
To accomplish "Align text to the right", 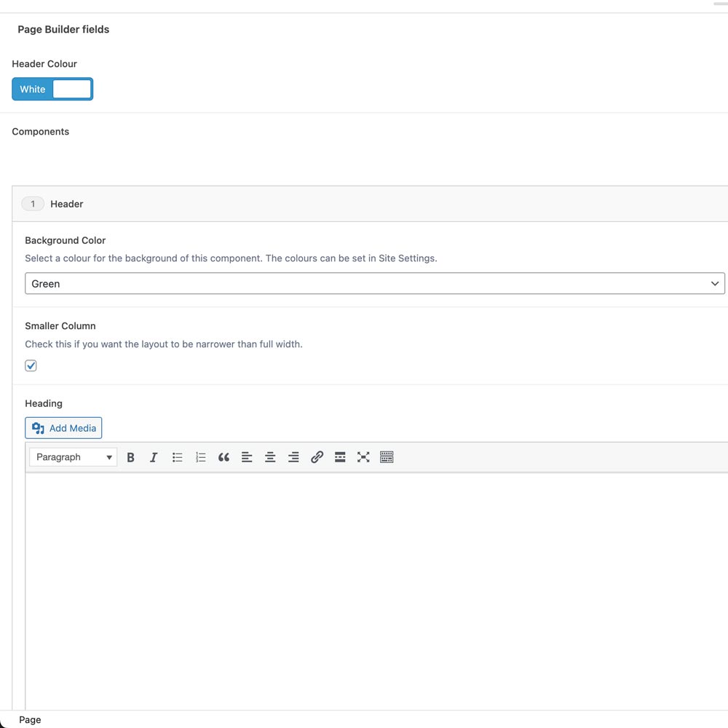I will click(293, 457).
